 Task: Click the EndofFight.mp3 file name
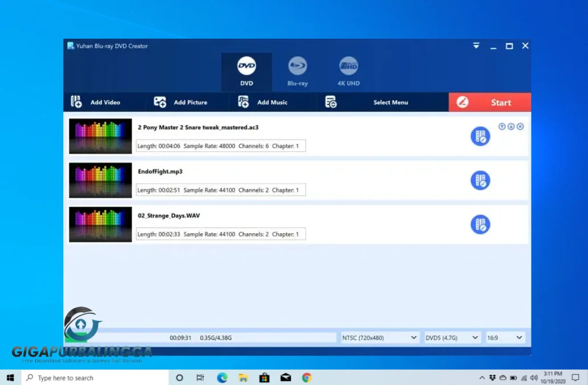tap(160, 172)
